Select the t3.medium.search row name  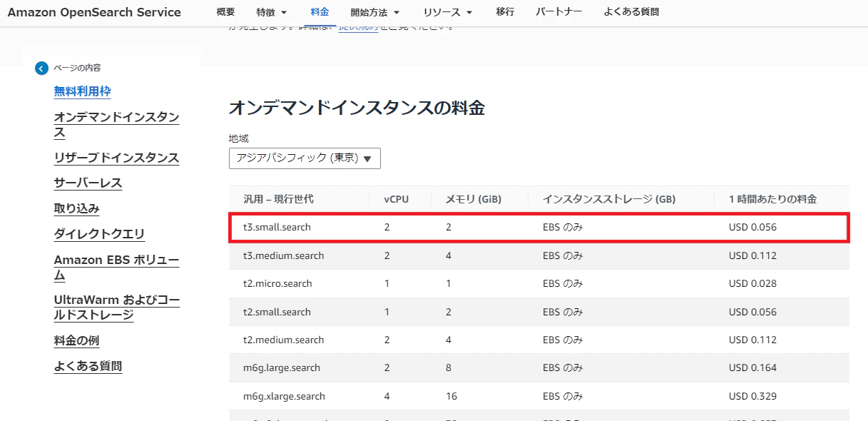[x=284, y=255]
